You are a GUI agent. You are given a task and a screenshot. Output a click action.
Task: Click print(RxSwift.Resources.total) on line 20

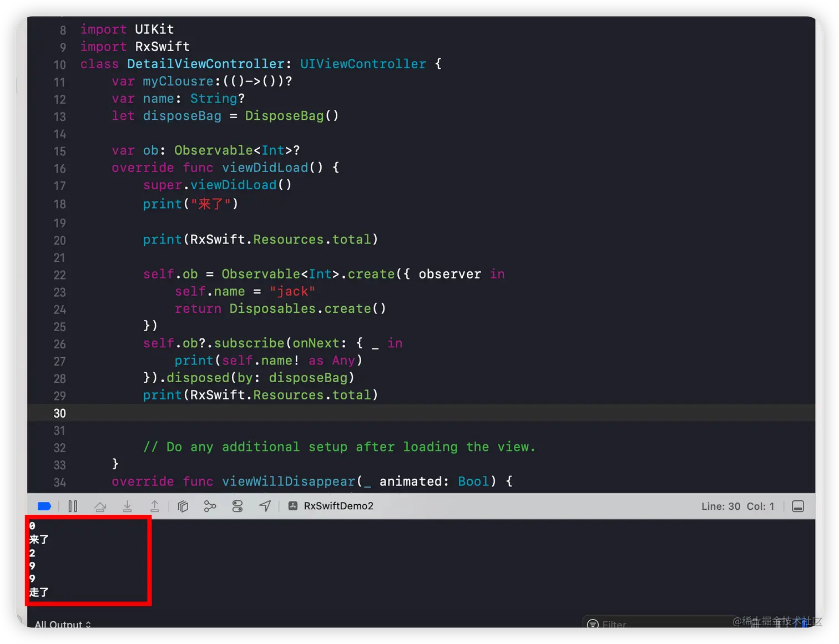261,240
